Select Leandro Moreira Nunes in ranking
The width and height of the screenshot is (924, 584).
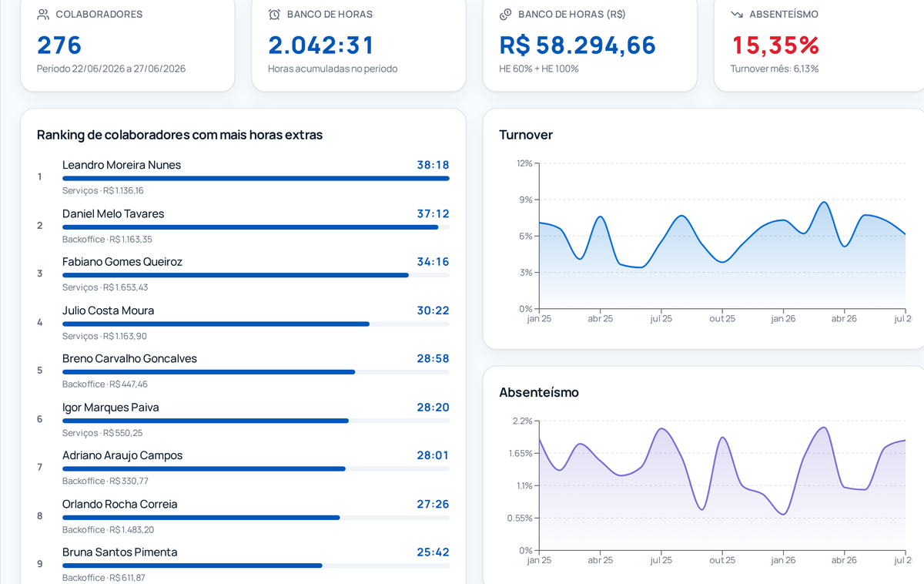pyautogui.click(x=243, y=177)
